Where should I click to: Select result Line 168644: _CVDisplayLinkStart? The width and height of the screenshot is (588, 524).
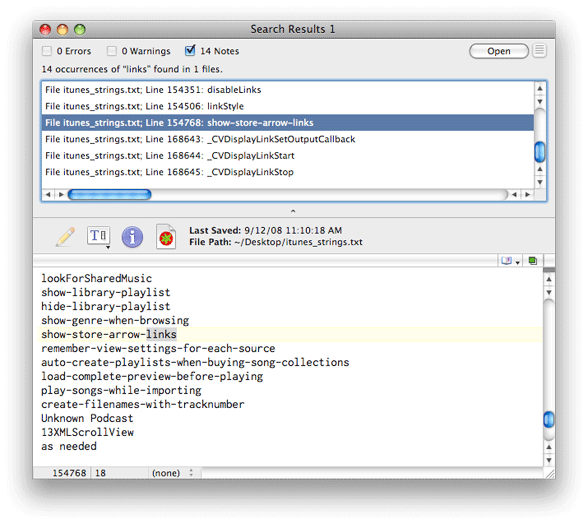pyautogui.click(x=287, y=156)
